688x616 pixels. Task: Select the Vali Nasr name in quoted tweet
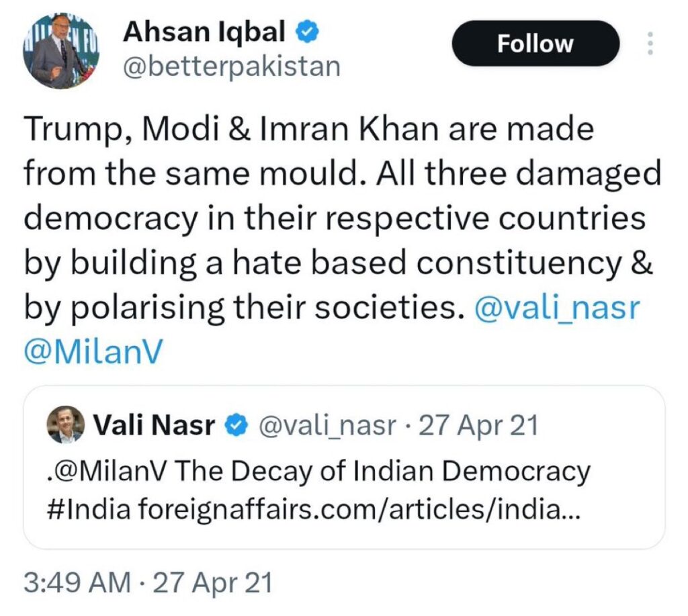pyautogui.click(x=154, y=425)
